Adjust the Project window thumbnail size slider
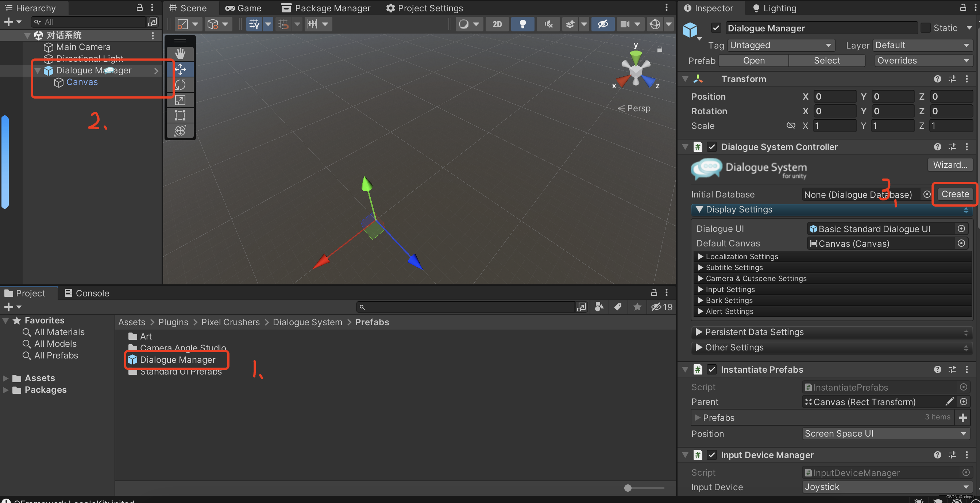This screenshot has width=980, height=503. coord(628,488)
